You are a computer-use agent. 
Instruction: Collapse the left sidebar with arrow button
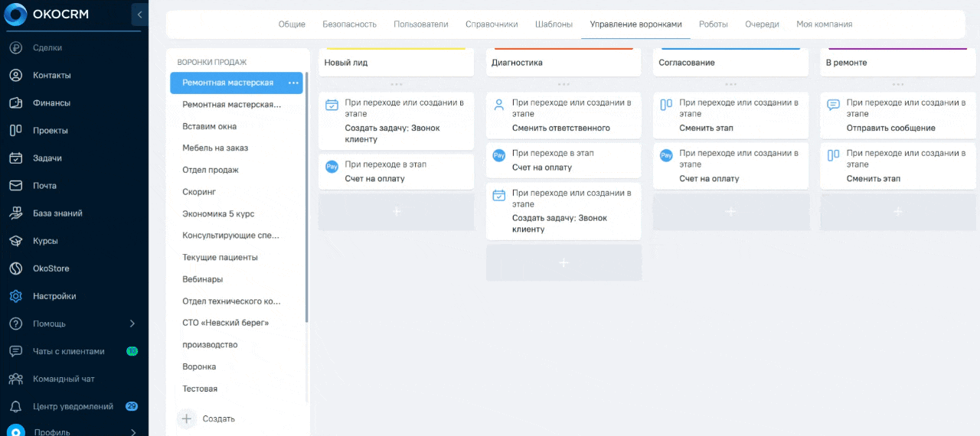tap(139, 15)
